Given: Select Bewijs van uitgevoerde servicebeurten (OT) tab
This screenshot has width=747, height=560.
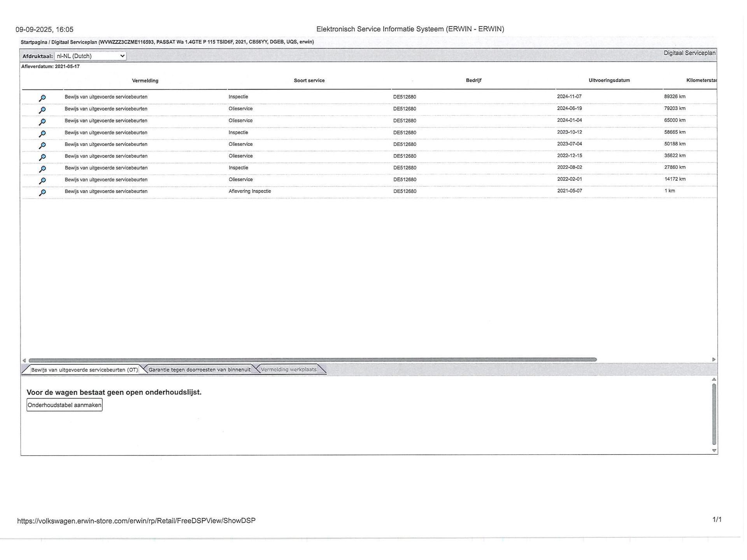Looking at the screenshot, I should point(84,369).
